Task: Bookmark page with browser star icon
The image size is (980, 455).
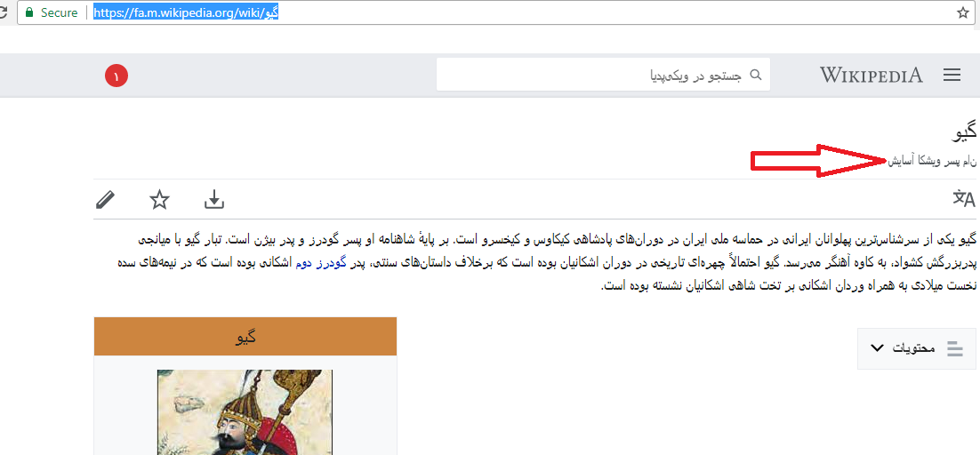Action: 962,12
